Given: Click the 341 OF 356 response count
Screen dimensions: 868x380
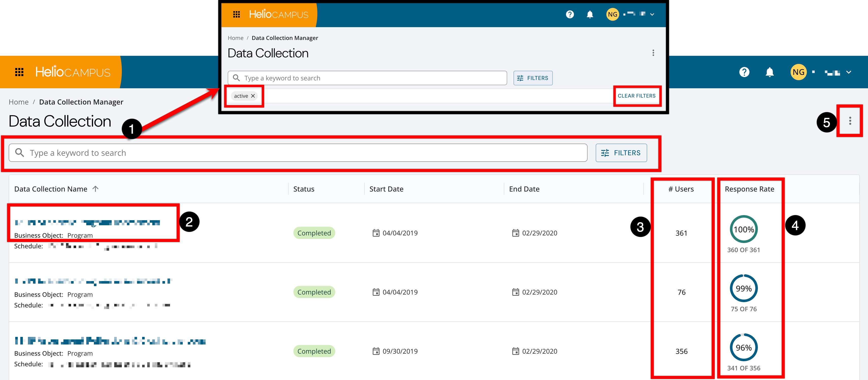Looking at the screenshot, I should 744,368.
